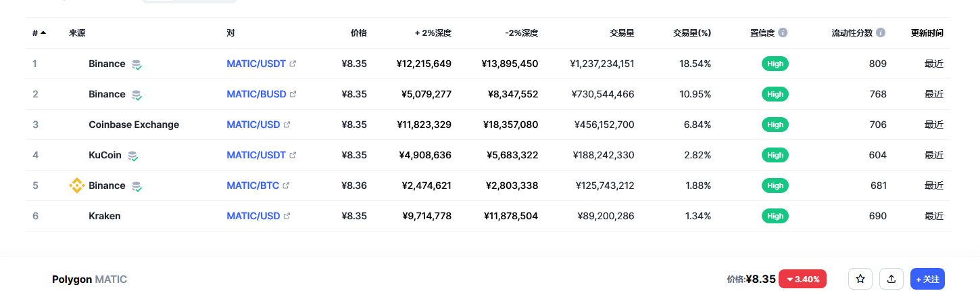
Task: Click the reserves icon on Binance row 2
Action: 137,95
